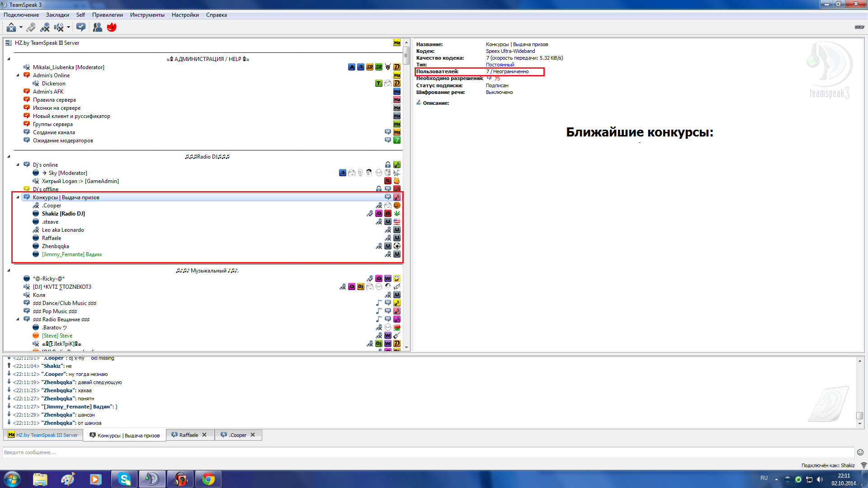Click the chat log scrollbar down arrow
Image resolution: width=868 pixels, height=488 pixels.
(860, 424)
